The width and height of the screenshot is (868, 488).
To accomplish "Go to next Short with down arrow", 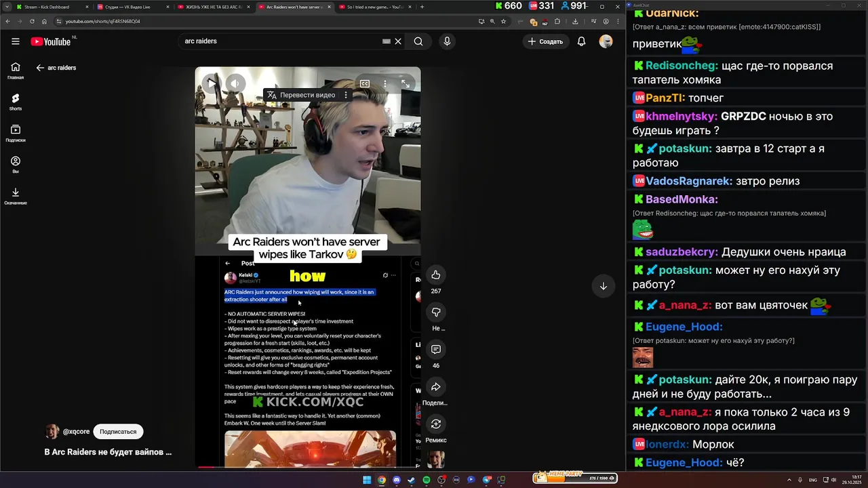I will [603, 285].
